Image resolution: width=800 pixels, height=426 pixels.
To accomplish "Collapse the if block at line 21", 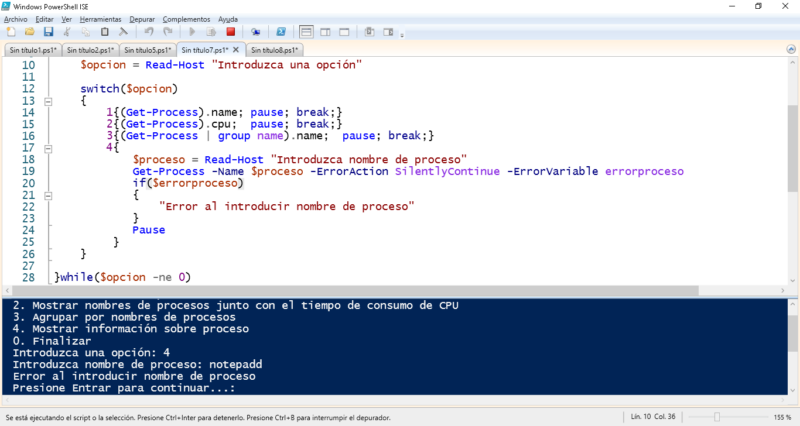I will pos(48,196).
